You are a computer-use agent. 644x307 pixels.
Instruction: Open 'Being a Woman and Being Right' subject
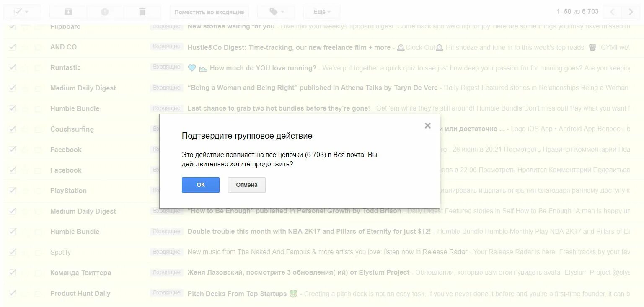[x=313, y=88]
